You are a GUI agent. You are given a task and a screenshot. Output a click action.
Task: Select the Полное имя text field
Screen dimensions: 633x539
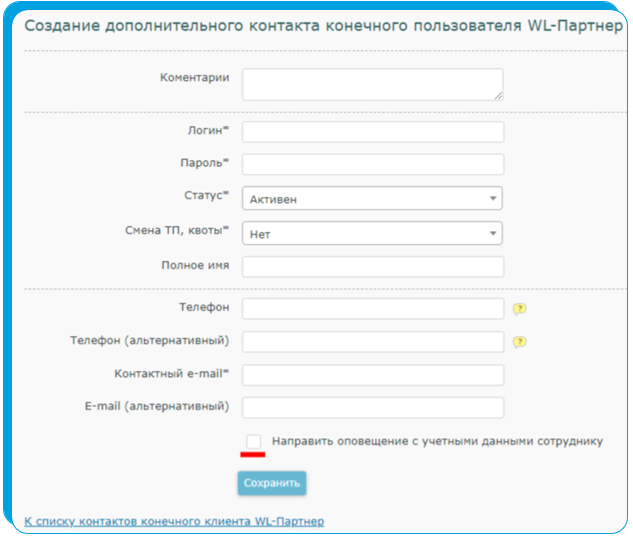click(373, 267)
